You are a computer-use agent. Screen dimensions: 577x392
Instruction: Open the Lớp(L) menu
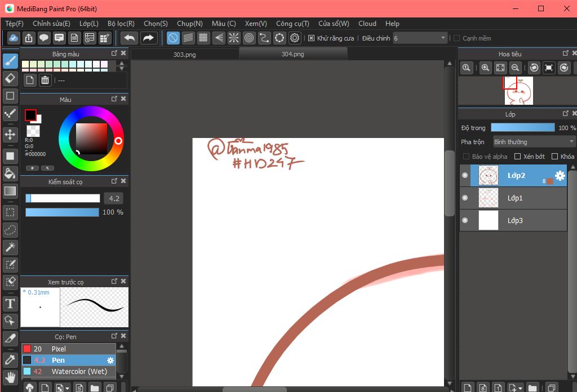[88, 24]
